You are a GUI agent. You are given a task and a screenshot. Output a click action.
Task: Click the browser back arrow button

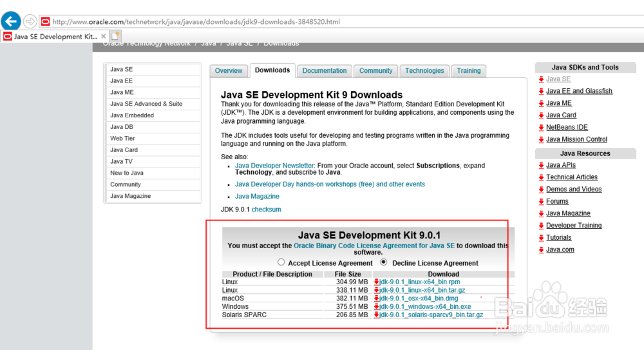tap(11, 21)
